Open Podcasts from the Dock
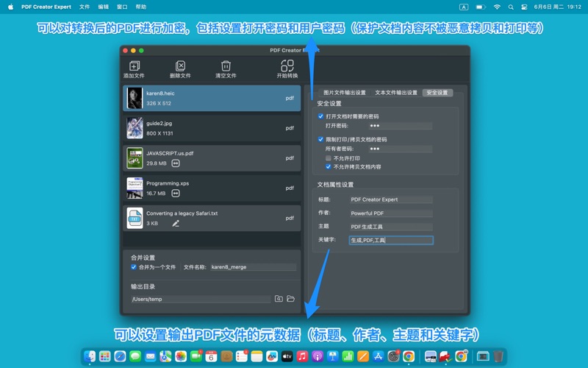The image size is (588, 368). point(318,356)
